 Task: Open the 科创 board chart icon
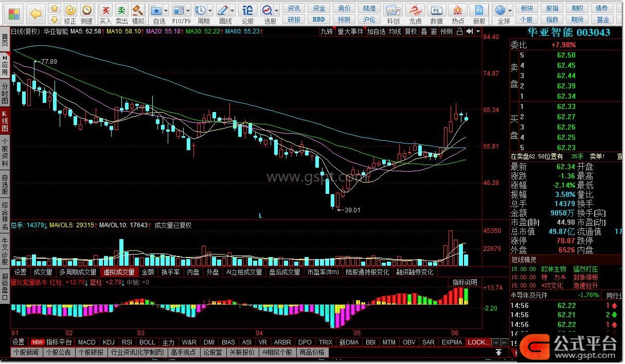point(393,14)
